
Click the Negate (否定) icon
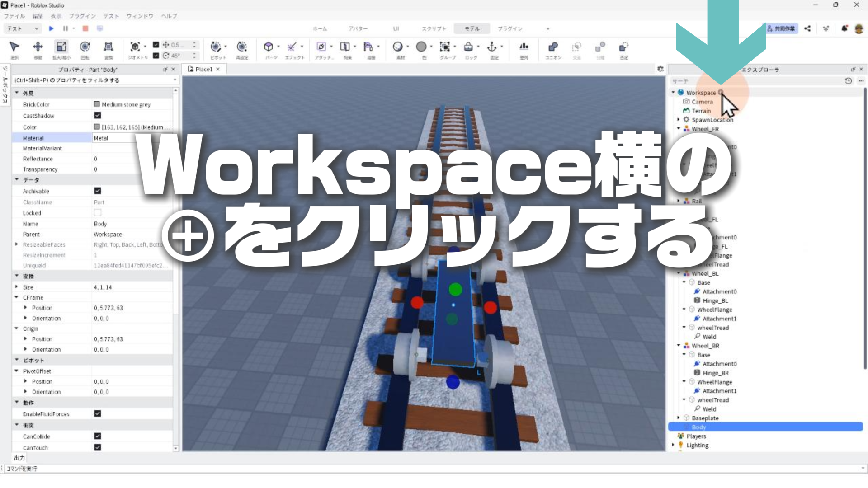pyautogui.click(x=624, y=47)
